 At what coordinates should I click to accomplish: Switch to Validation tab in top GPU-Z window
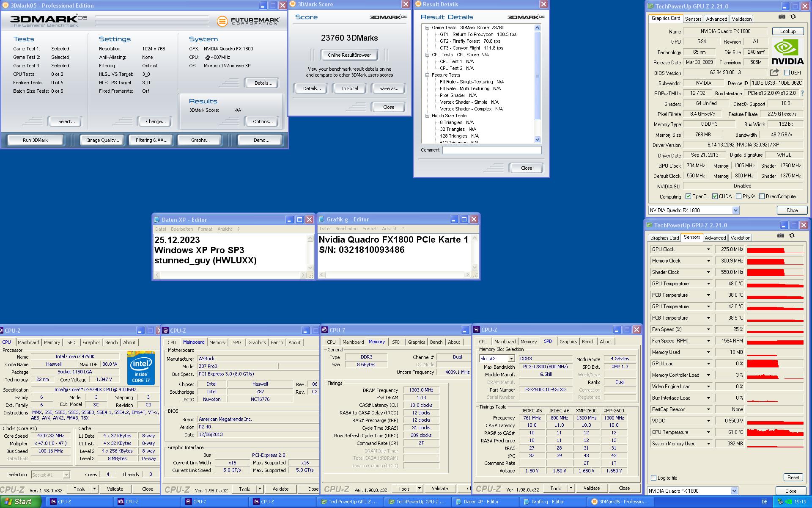tap(742, 19)
